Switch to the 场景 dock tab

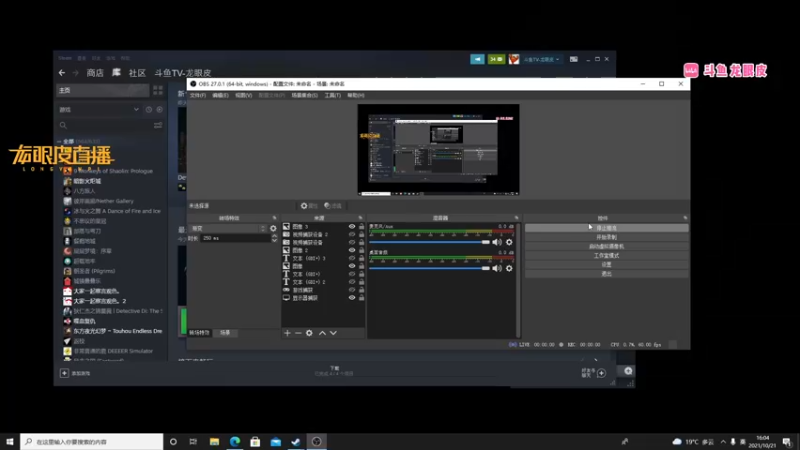(225, 333)
